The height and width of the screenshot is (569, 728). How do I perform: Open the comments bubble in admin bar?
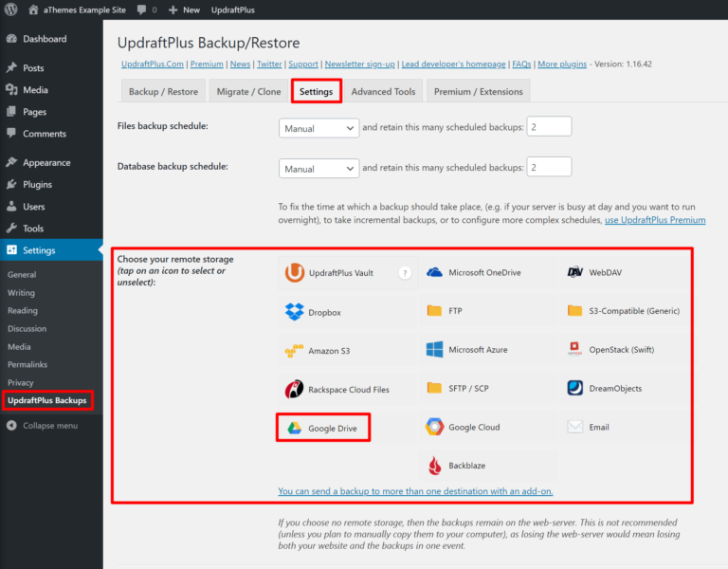(141, 9)
